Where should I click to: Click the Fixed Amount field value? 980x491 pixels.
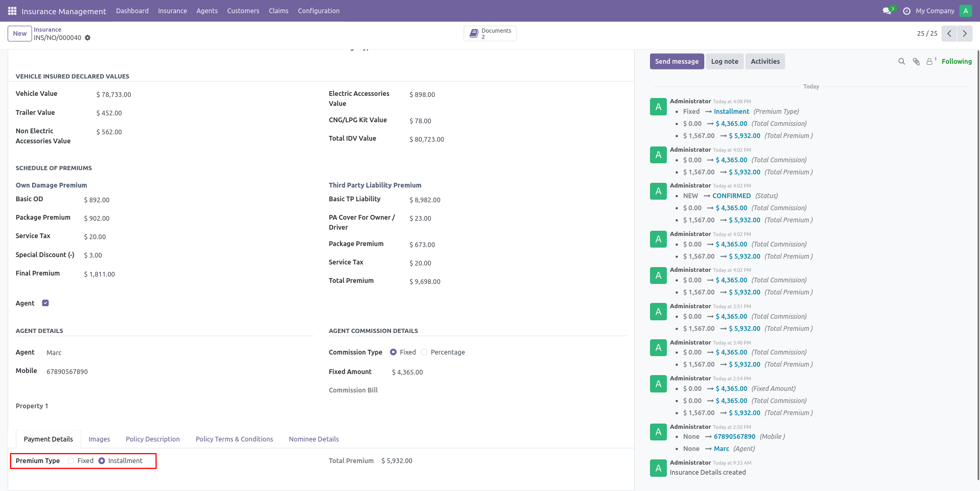pyautogui.click(x=407, y=372)
